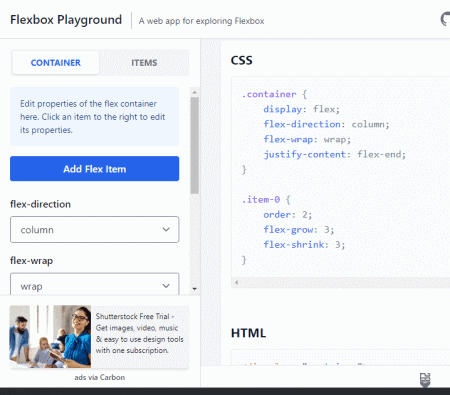450x395 pixels.
Task: Click the download icon at bottom right
Action: pyautogui.click(x=425, y=380)
